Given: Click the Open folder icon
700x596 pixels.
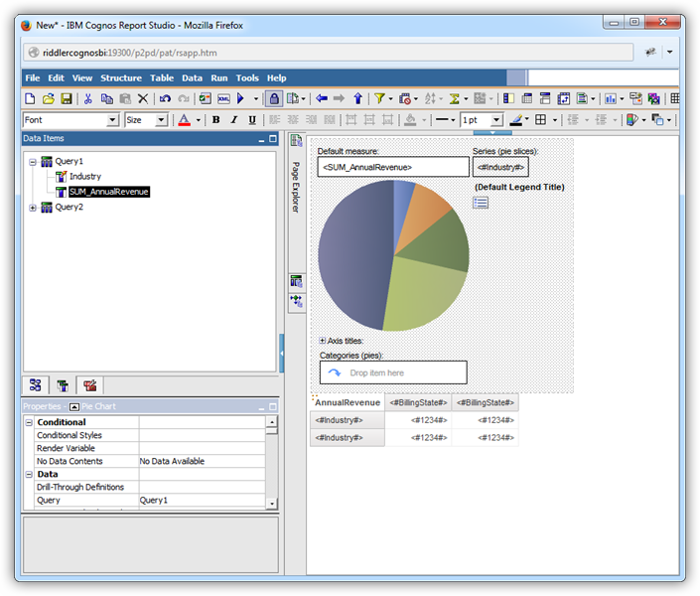Looking at the screenshot, I should coord(49,98).
